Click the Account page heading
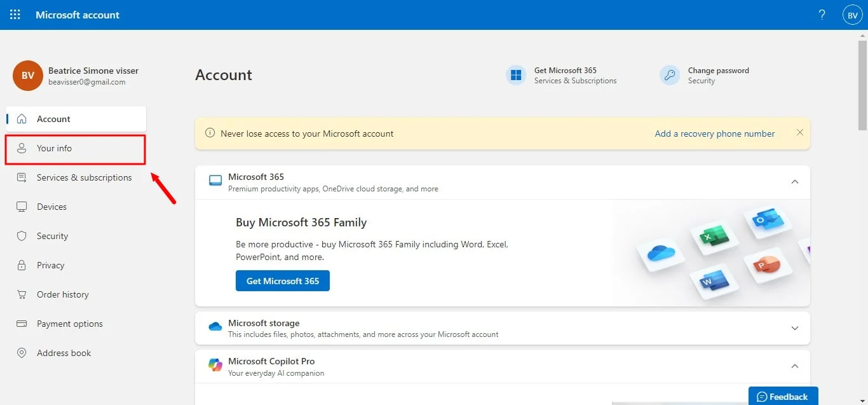The image size is (868, 405). tap(224, 75)
